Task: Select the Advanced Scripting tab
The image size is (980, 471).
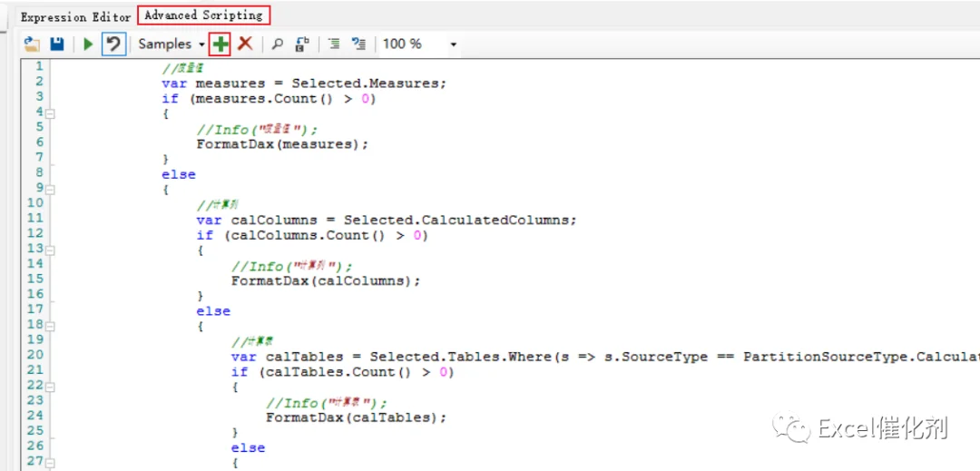Action: click(204, 15)
